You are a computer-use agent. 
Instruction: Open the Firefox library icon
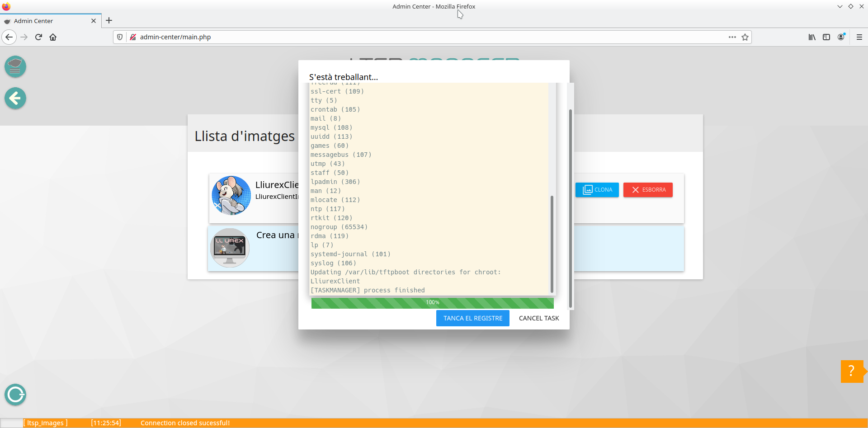pyautogui.click(x=812, y=37)
